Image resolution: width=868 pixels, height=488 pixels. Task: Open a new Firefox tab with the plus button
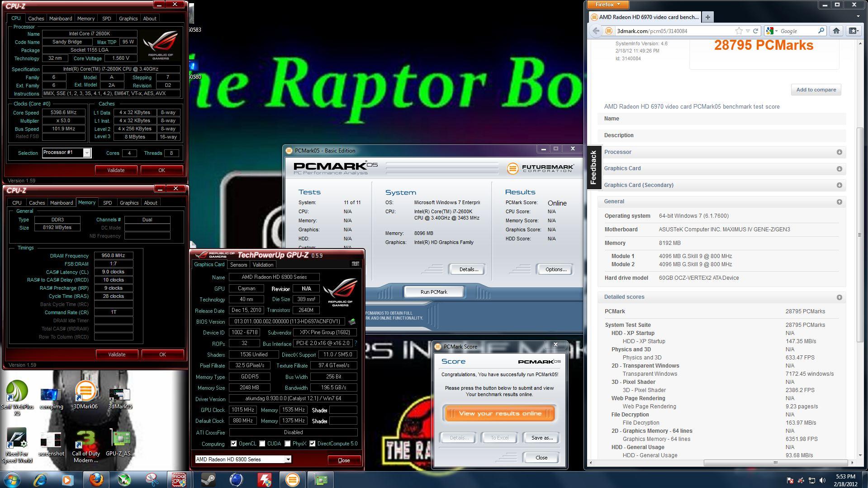pyautogui.click(x=707, y=17)
